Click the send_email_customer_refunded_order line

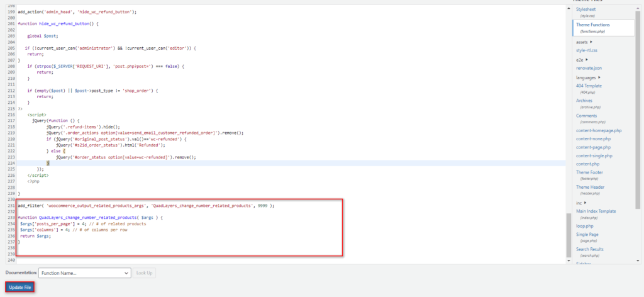click(x=145, y=133)
